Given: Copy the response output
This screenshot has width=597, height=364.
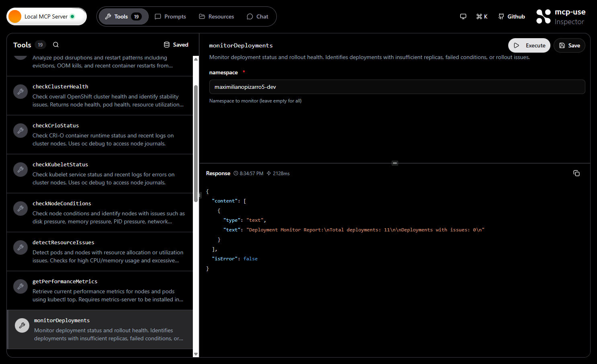Looking at the screenshot, I should coord(577,173).
